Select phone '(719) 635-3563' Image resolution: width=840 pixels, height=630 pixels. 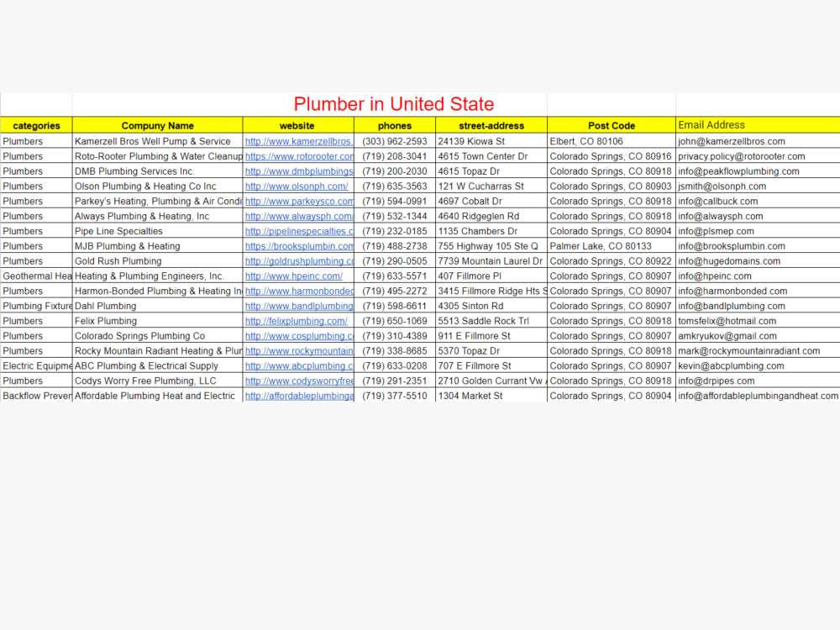[395, 186]
